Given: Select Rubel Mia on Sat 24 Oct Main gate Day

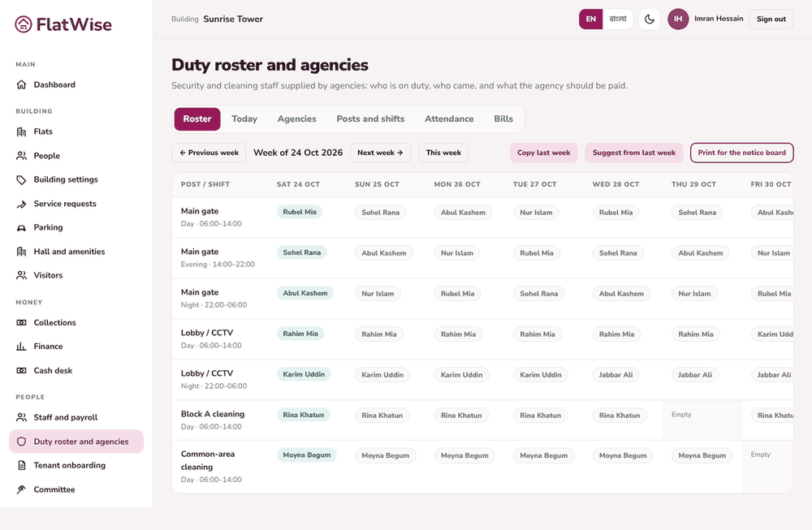Looking at the screenshot, I should [x=300, y=212].
